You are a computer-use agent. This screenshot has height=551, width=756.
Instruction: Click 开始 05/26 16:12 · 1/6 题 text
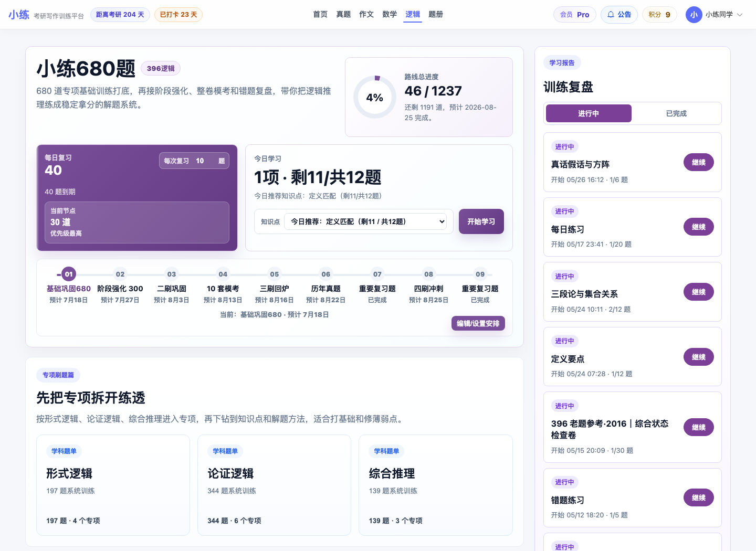coord(590,179)
